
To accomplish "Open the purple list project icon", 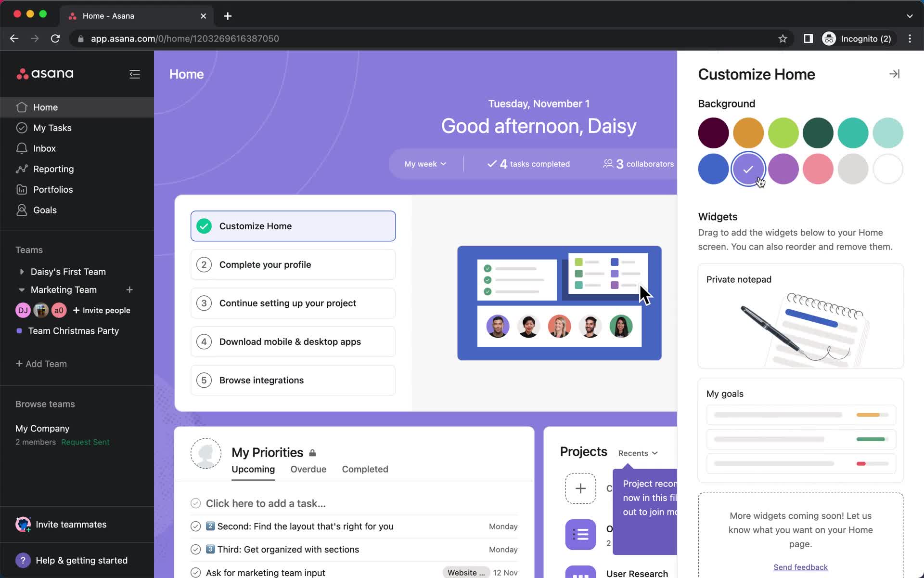I will click(x=580, y=535).
